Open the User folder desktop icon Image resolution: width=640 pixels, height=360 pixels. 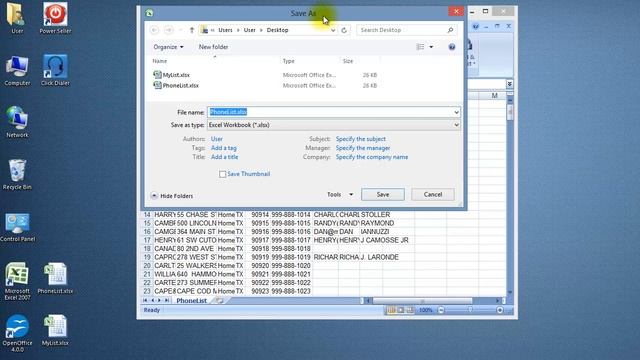tap(17, 18)
